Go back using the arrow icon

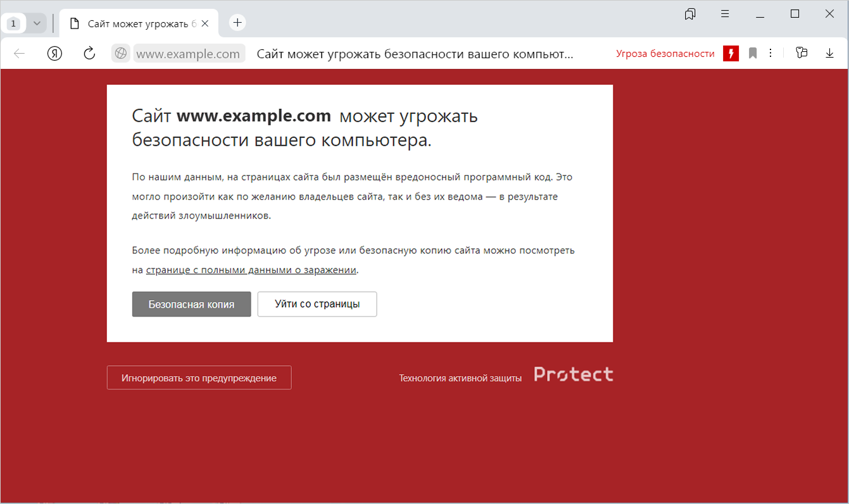point(20,54)
